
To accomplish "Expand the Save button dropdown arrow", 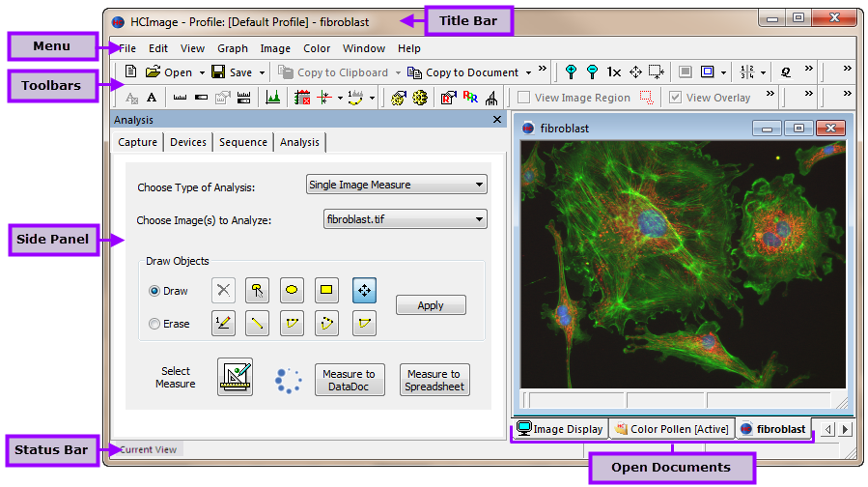I will point(262,72).
